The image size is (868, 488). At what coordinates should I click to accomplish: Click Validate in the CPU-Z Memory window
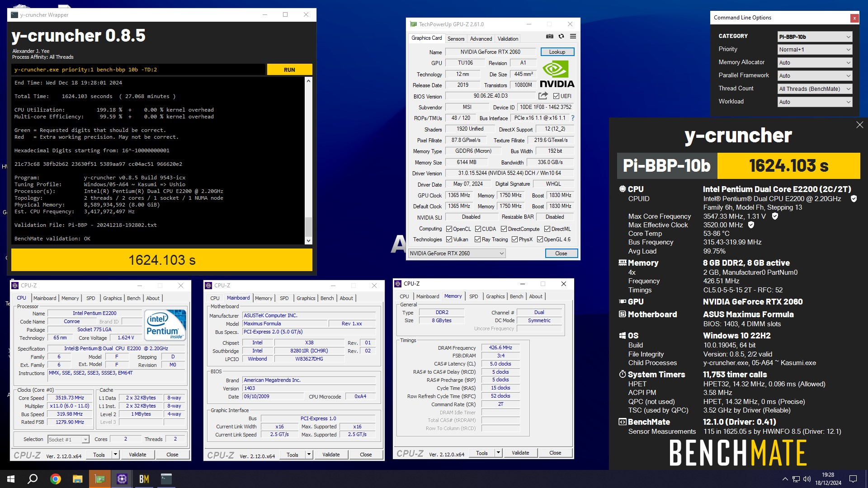pos(520,453)
